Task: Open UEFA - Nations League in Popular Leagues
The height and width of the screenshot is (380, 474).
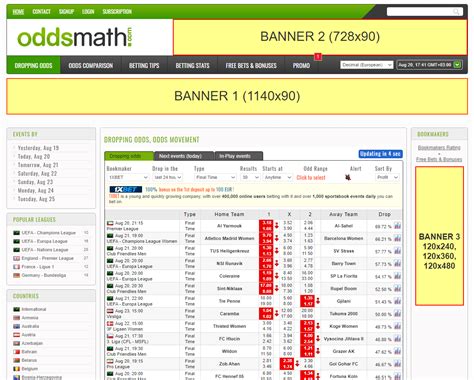Action: (x=45, y=250)
